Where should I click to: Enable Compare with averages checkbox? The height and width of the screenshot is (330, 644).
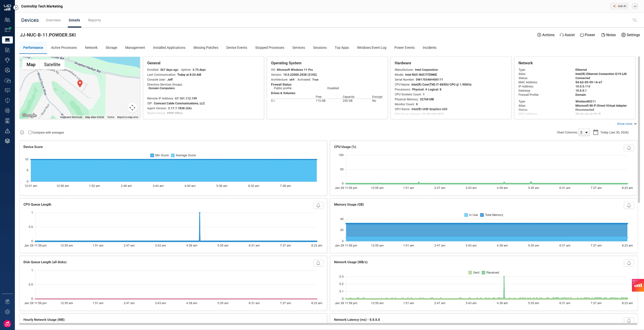(x=30, y=132)
